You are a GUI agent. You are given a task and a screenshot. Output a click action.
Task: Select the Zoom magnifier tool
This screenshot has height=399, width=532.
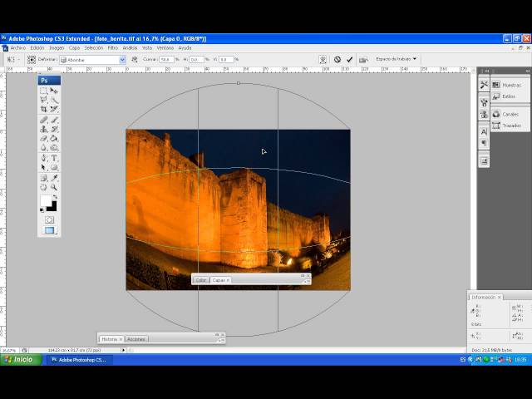pos(54,187)
